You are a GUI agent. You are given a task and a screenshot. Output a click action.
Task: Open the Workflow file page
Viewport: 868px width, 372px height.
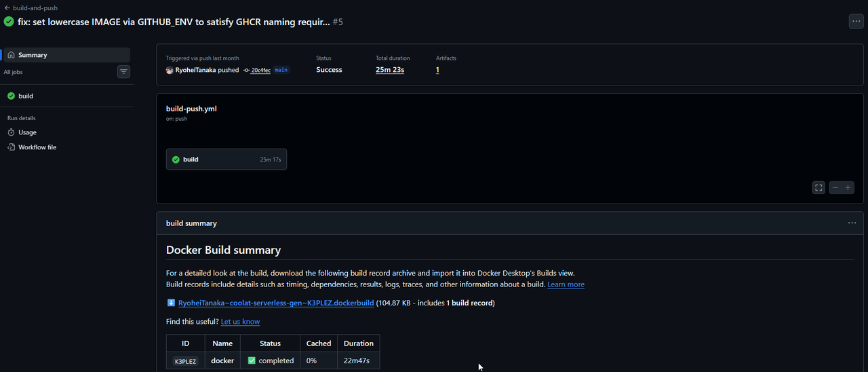pos(66,147)
